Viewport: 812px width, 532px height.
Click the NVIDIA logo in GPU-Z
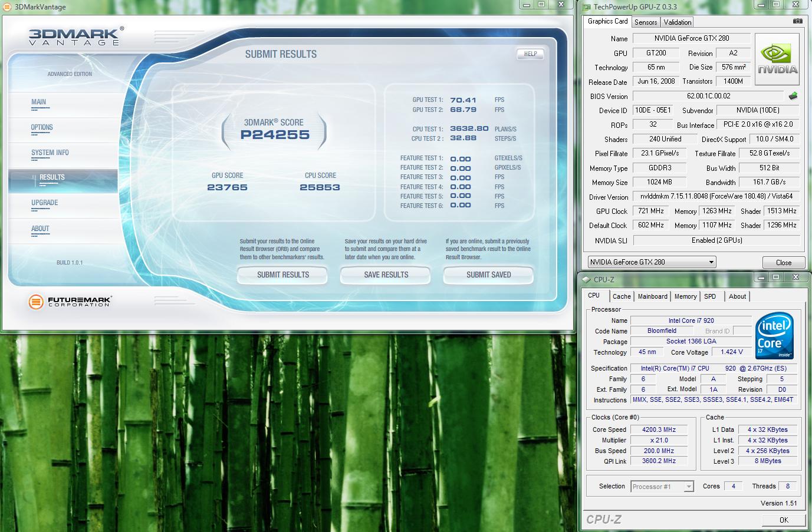point(777,60)
